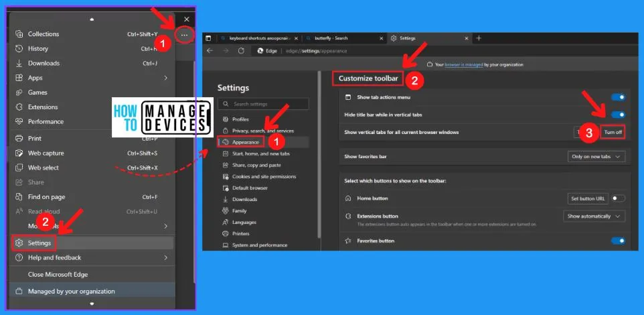The height and width of the screenshot is (315, 644).
Task: Open a new tab with plus button
Action: (478, 38)
